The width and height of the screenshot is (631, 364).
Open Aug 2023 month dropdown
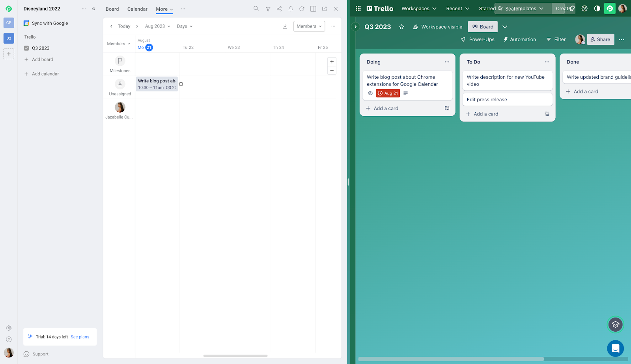tap(158, 26)
